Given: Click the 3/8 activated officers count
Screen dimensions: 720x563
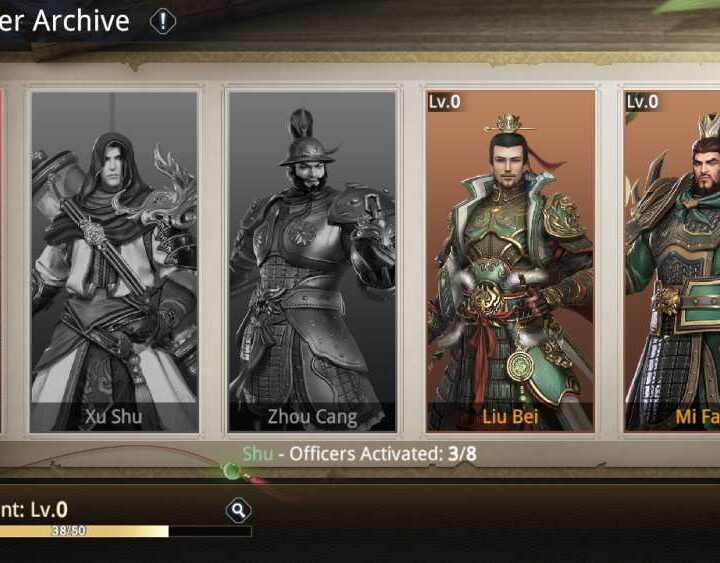Looking at the screenshot, I should [462, 454].
